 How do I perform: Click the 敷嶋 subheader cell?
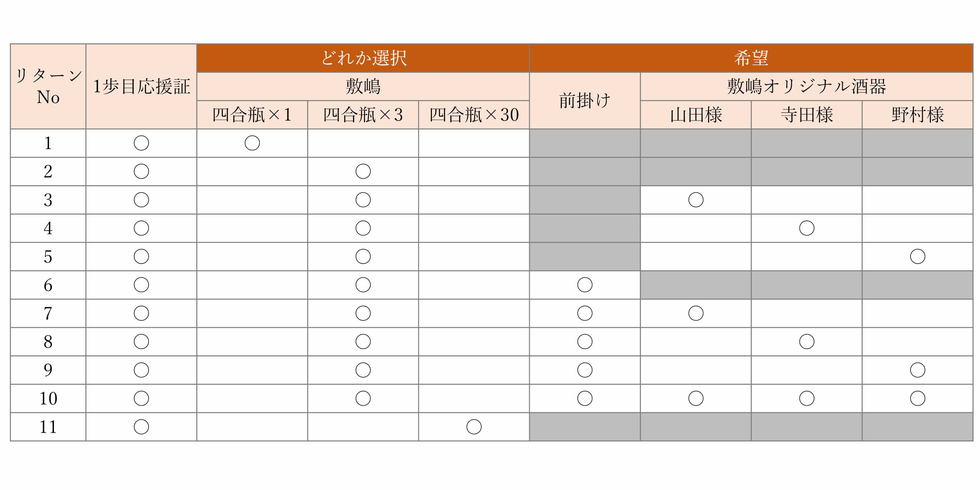point(363,86)
